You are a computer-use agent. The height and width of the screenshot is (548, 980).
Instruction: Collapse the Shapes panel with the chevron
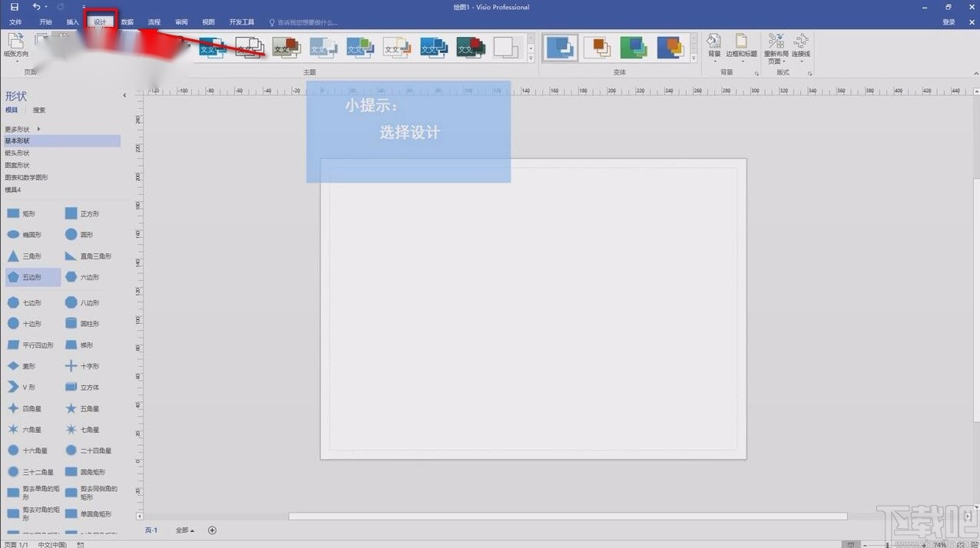[124, 95]
